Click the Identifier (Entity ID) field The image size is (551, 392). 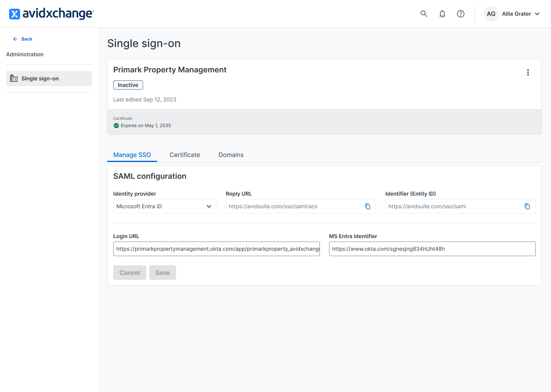460,206
